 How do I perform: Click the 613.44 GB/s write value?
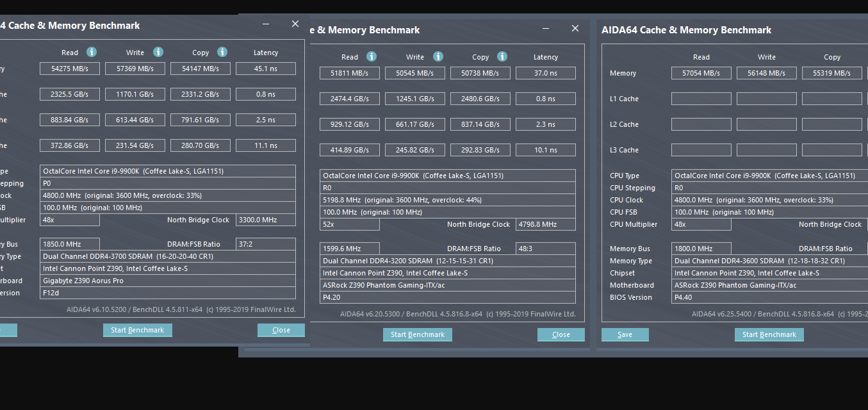(135, 120)
